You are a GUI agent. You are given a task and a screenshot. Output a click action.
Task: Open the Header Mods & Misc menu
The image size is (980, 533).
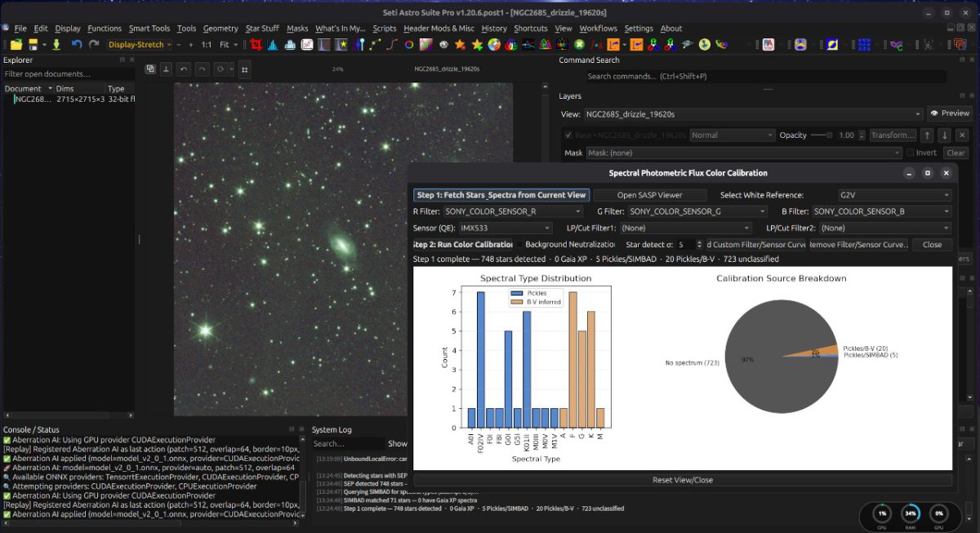[439, 29]
